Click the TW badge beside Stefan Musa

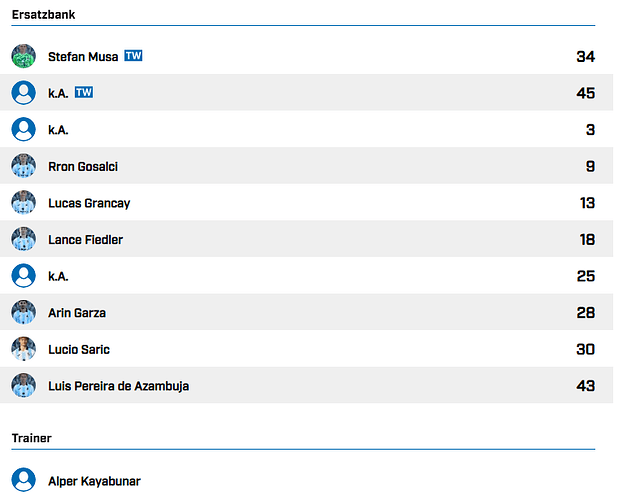[133, 56]
